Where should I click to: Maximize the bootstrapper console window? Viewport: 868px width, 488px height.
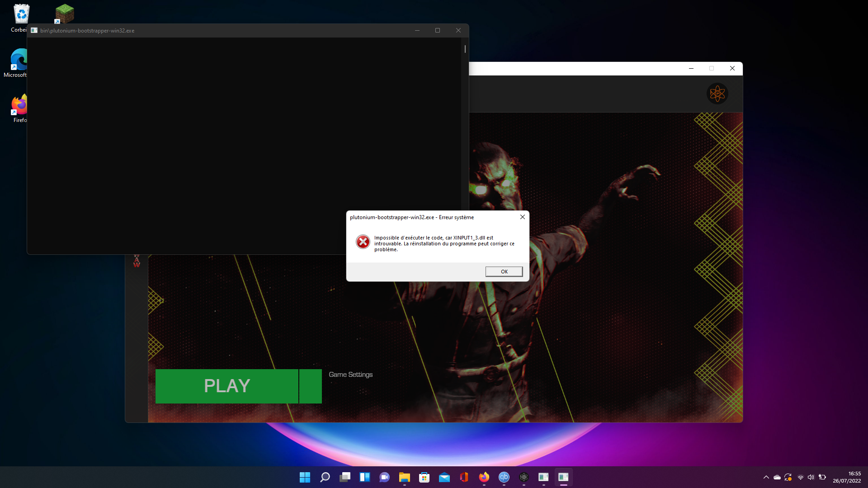click(x=438, y=30)
